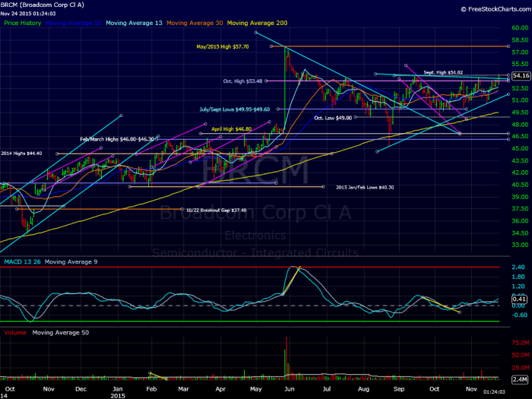
Task: Click the 60.00 price axis label
Action: (520, 28)
